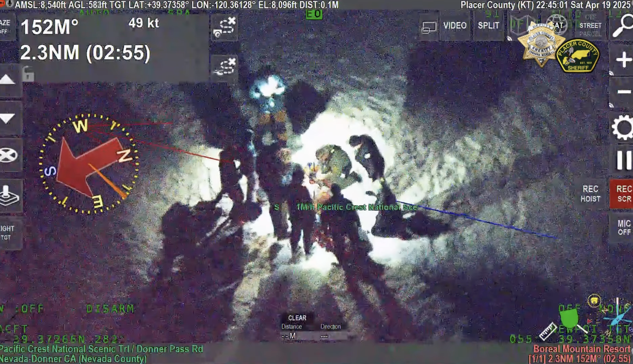Zoom out using the minus icon
The height and width of the screenshot is (364, 633).
pos(624,92)
